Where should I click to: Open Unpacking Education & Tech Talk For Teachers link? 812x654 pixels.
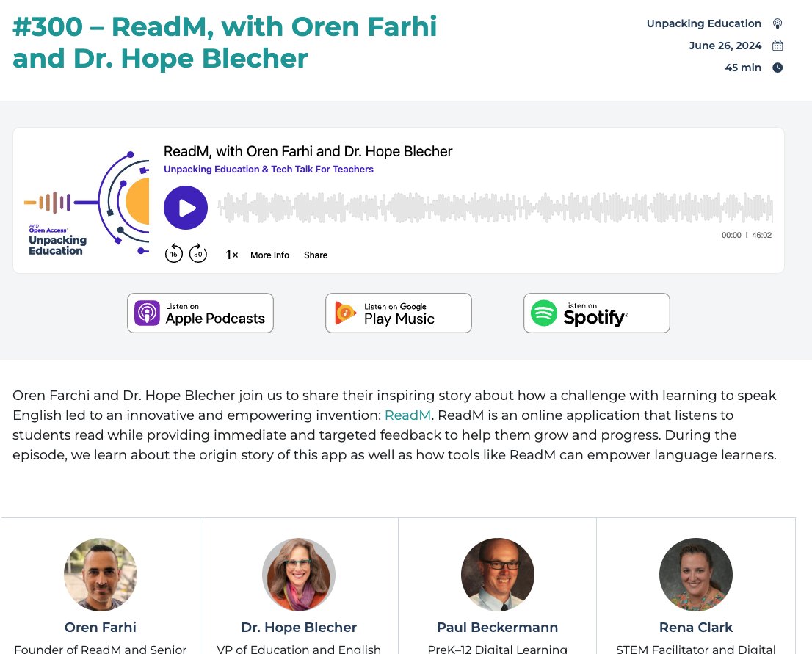point(268,170)
